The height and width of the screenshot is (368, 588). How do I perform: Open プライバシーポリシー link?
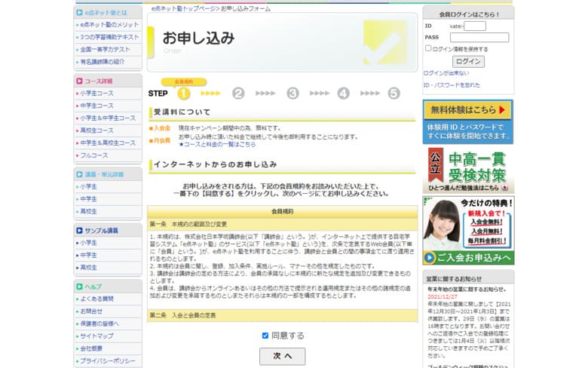[108, 361]
